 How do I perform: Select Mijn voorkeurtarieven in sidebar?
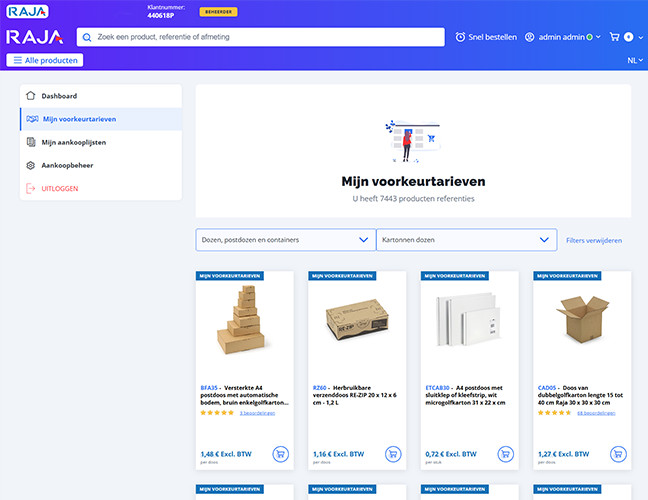click(101, 119)
